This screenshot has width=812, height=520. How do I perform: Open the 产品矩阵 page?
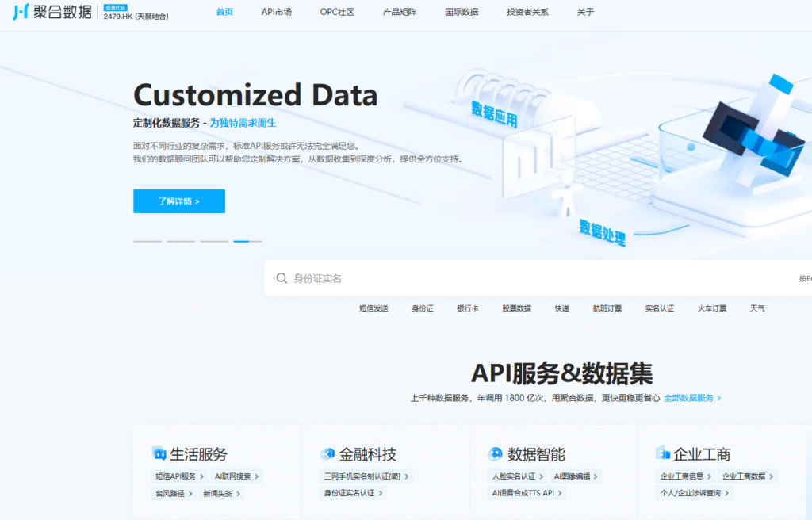[x=399, y=12]
